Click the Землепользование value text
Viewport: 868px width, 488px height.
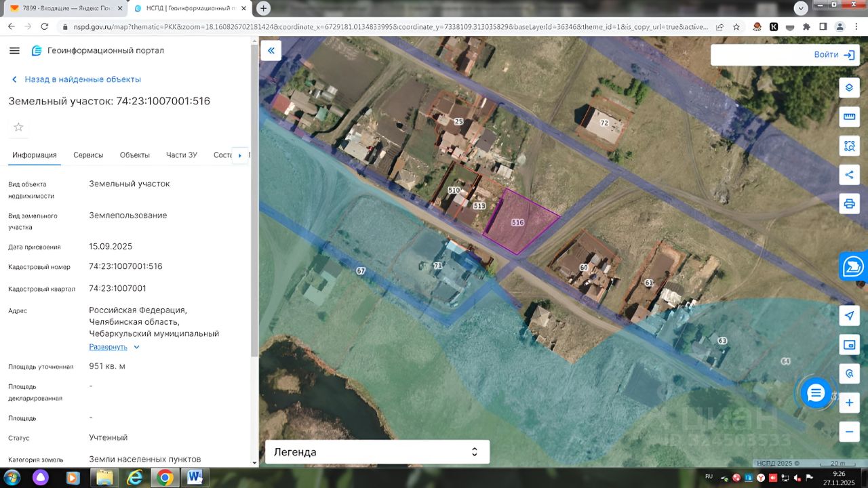(127, 216)
